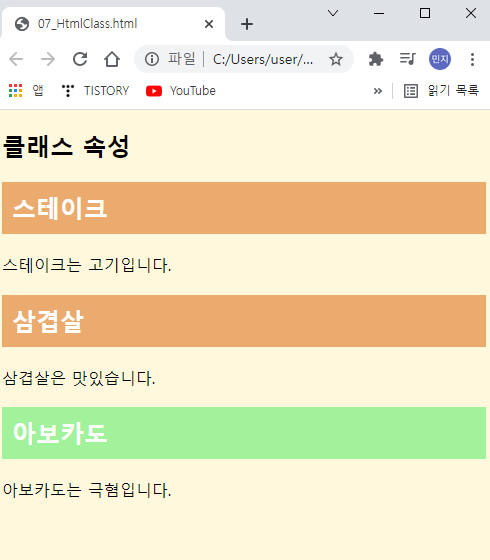490x560 pixels.
Task: Open the TISTORY bookmark
Action: point(95,91)
